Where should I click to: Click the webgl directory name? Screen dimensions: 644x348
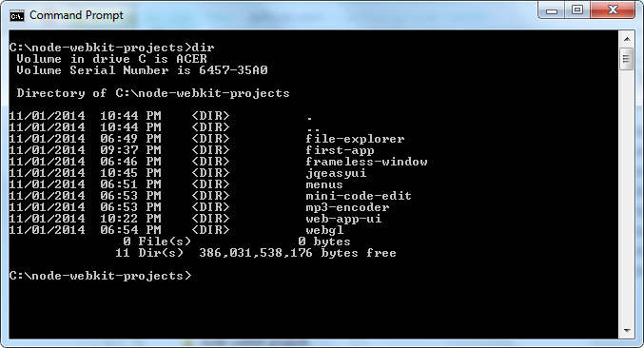pos(324,231)
